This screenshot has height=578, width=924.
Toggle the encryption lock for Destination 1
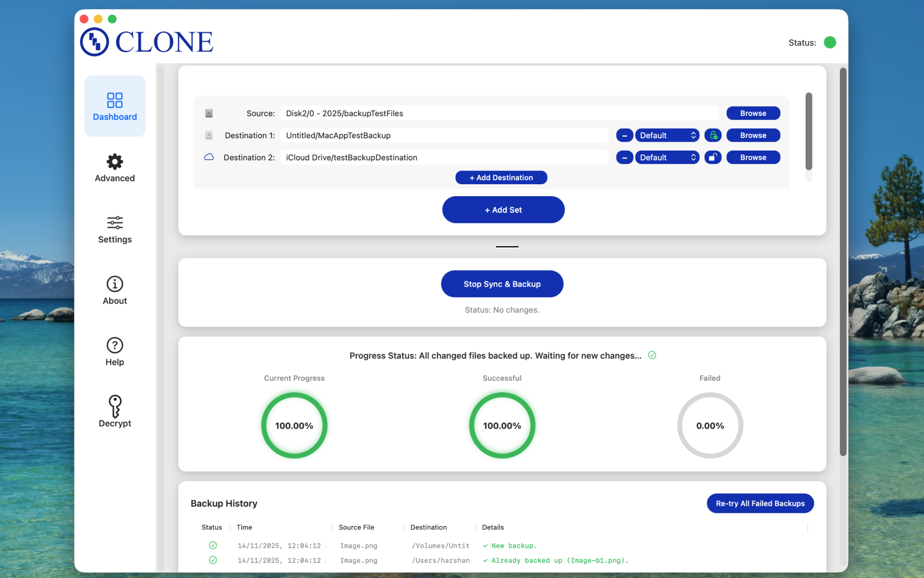[713, 135]
